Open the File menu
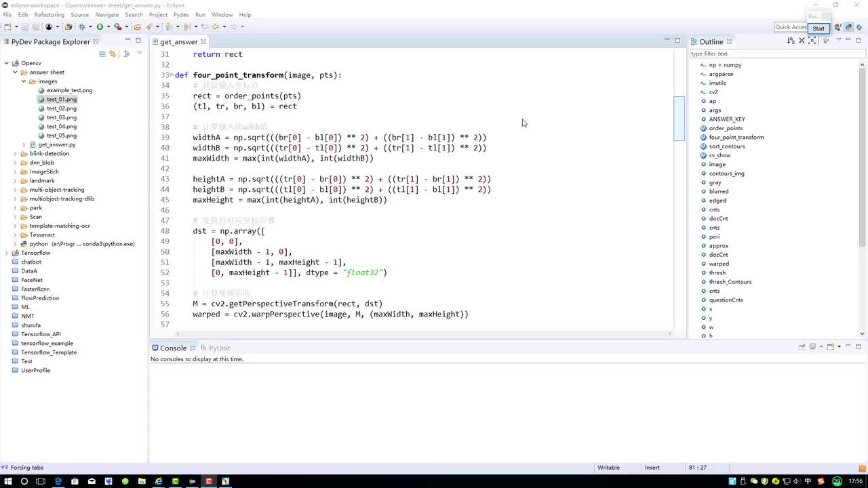This screenshot has width=868, height=488. click(x=7, y=15)
